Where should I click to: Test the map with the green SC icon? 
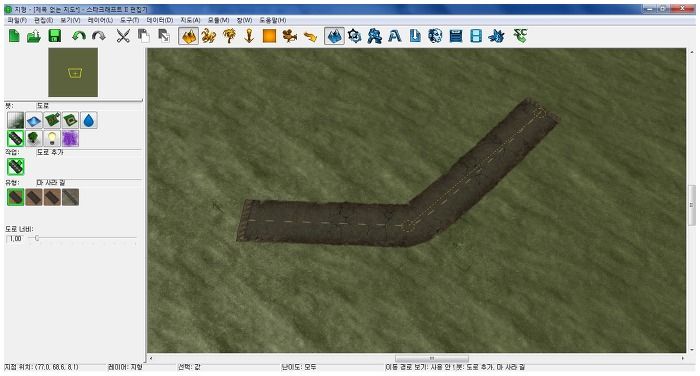pos(521,36)
